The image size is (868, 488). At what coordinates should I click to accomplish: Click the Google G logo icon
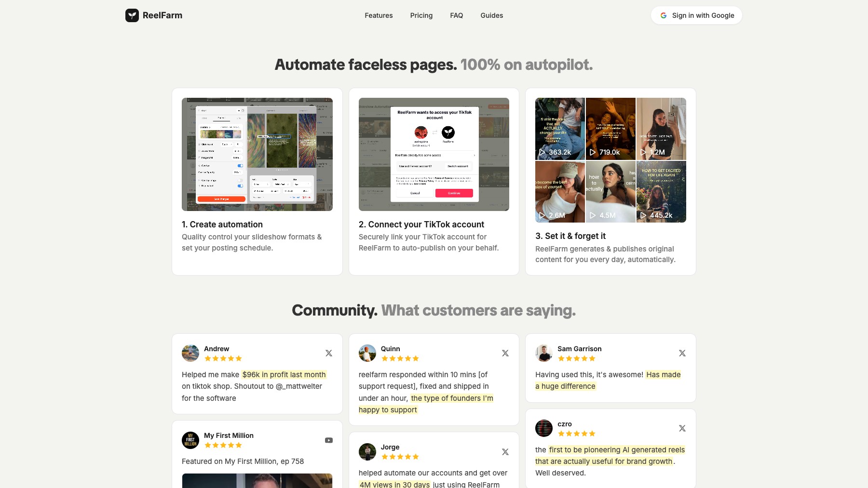click(x=664, y=15)
